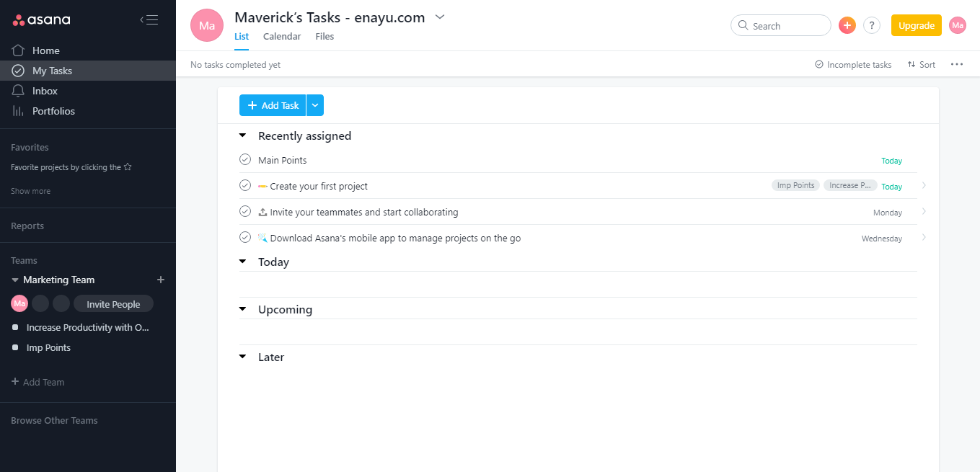The height and width of the screenshot is (472, 980).
Task: Click the Teams section heading
Action: pos(24,260)
